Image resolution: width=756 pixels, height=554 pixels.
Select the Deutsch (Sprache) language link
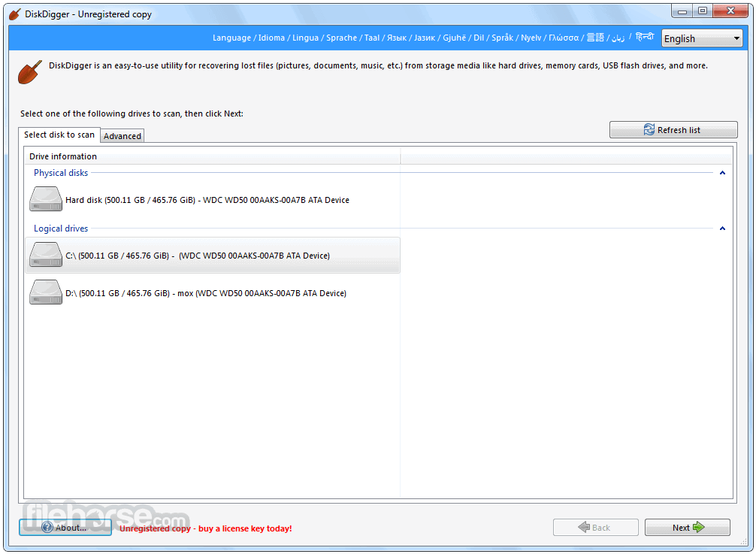click(x=342, y=38)
